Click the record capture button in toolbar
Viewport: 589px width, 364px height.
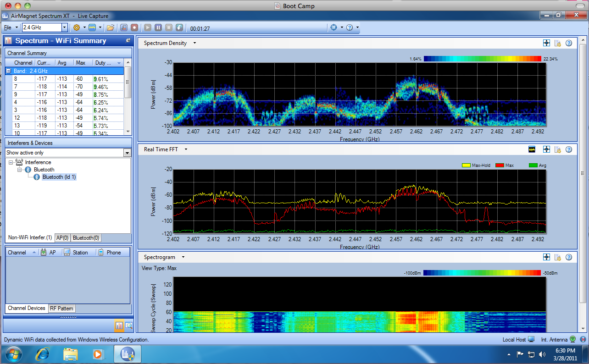[134, 28]
